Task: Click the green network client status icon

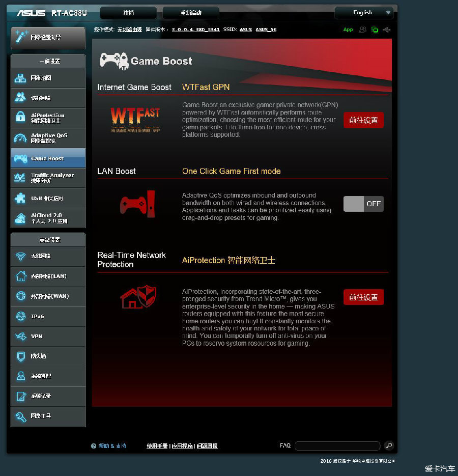Action: point(375,30)
